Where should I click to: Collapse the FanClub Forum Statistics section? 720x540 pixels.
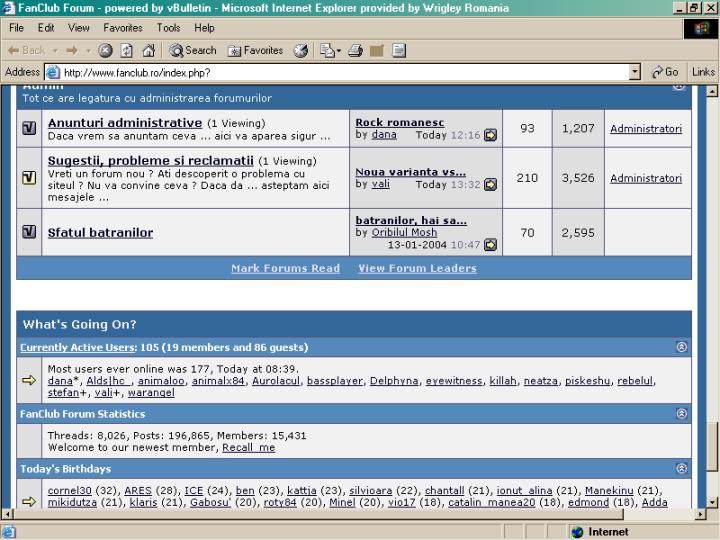[681, 414]
